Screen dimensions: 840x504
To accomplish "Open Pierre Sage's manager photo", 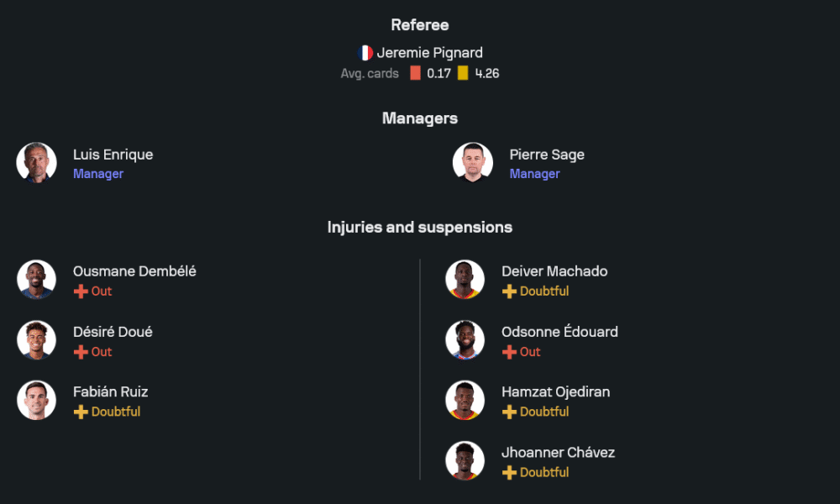I will click(x=473, y=163).
